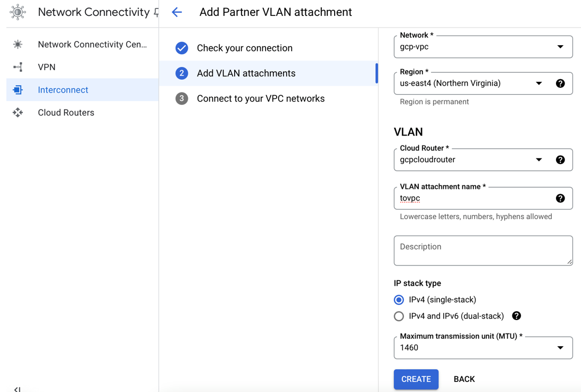Collapse the left navigation sidebar
The image size is (581, 392).
pos(17,389)
